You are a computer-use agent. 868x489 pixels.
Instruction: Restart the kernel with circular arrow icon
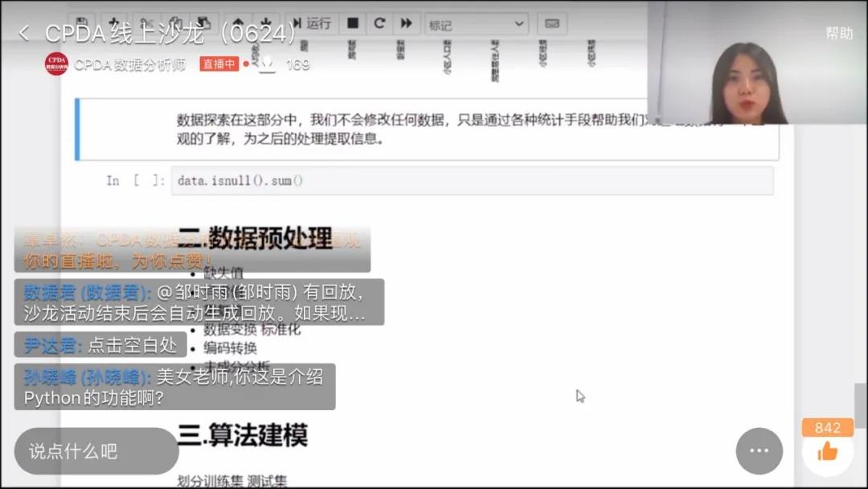[379, 23]
